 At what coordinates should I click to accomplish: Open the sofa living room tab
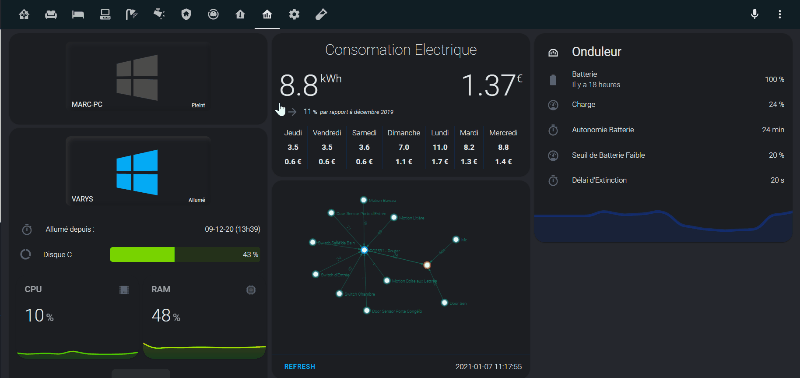point(51,14)
